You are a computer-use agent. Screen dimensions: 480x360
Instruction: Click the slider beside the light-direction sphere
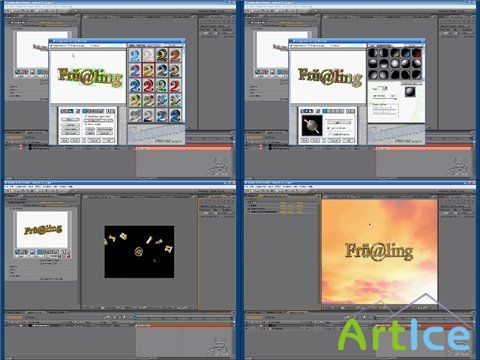(x=339, y=122)
